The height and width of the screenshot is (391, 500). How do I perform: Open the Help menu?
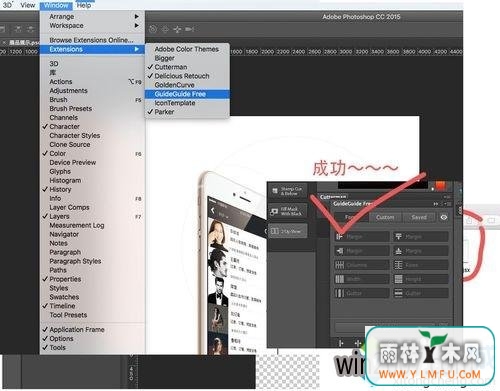pos(84,5)
